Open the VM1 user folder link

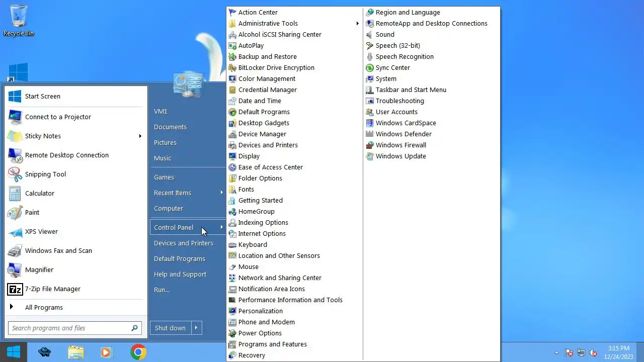tap(160, 111)
